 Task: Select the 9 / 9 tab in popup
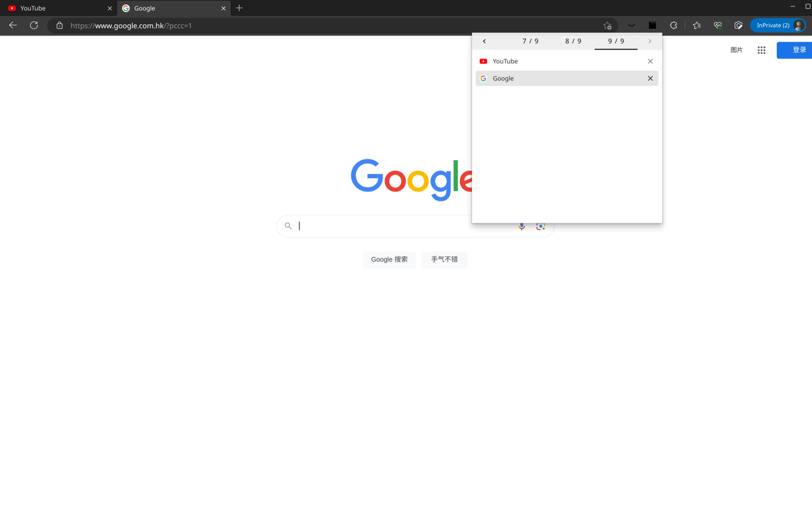pyautogui.click(x=616, y=41)
